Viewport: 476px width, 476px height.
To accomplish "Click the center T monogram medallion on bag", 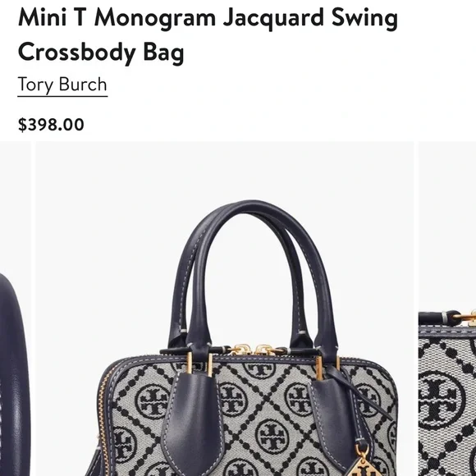I will point(272,437).
